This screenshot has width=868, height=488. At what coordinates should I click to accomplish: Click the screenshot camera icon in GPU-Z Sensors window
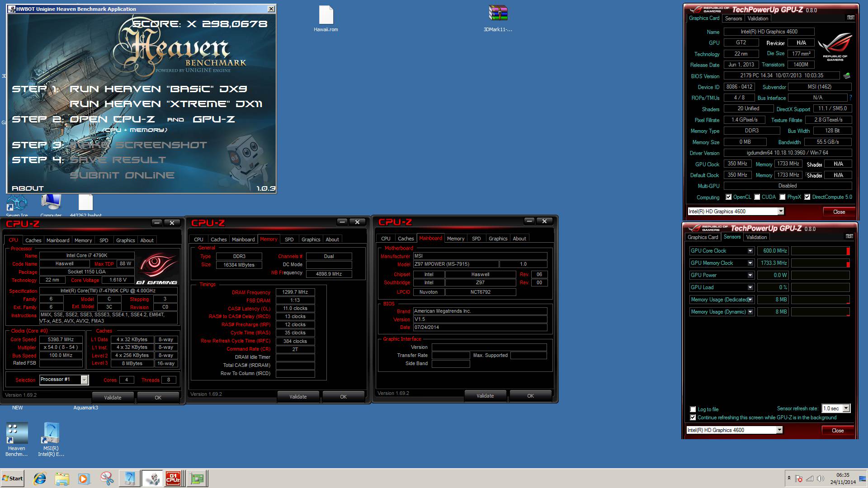pyautogui.click(x=849, y=236)
